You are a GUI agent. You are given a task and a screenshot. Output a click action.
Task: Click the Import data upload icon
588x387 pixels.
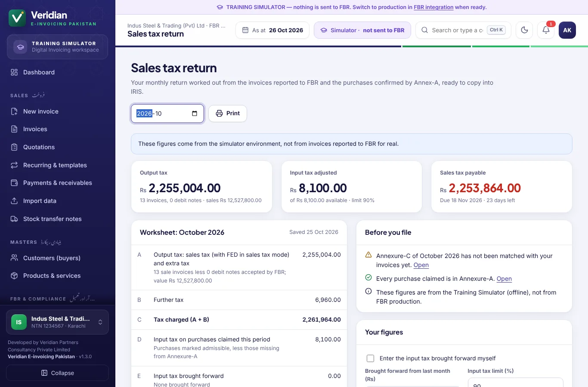[14, 201]
